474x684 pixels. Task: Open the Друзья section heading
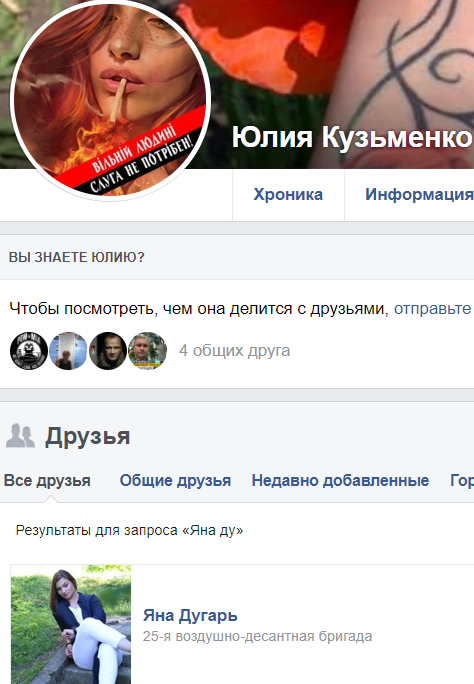[88, 436]
